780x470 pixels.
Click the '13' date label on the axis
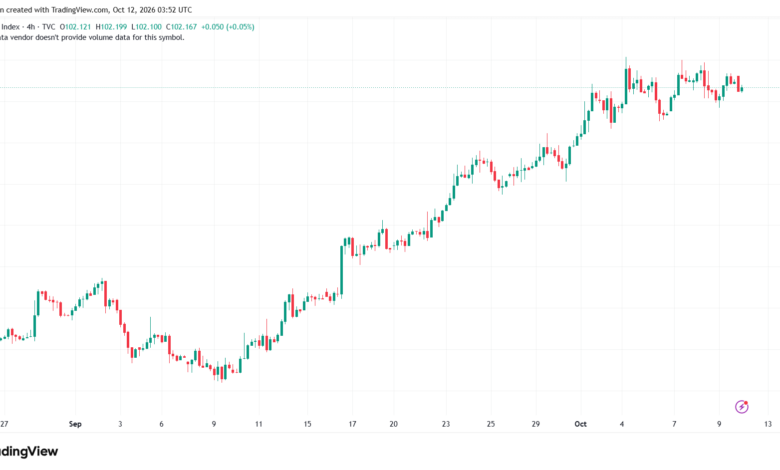pyautogui.click(x=768, y=424)
